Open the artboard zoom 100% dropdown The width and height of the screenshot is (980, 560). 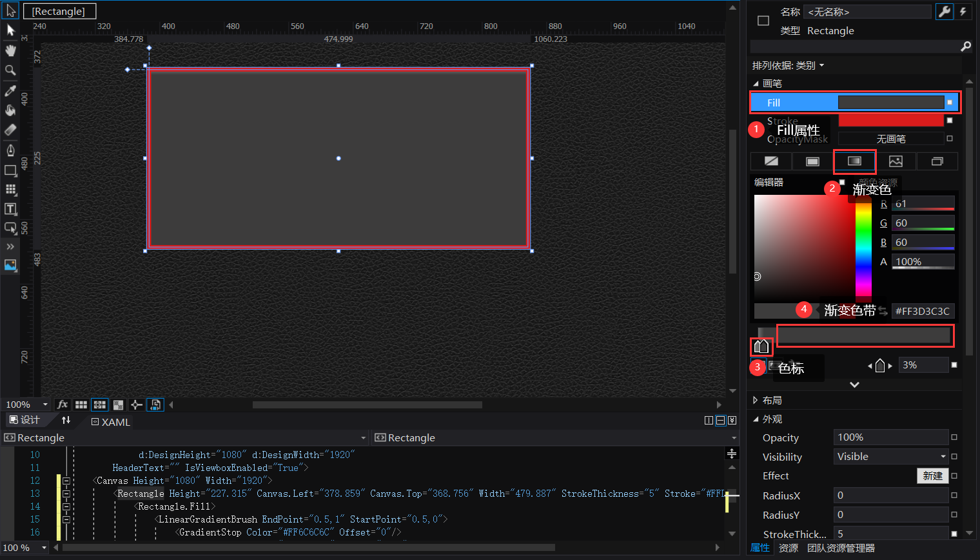(44, 405)
